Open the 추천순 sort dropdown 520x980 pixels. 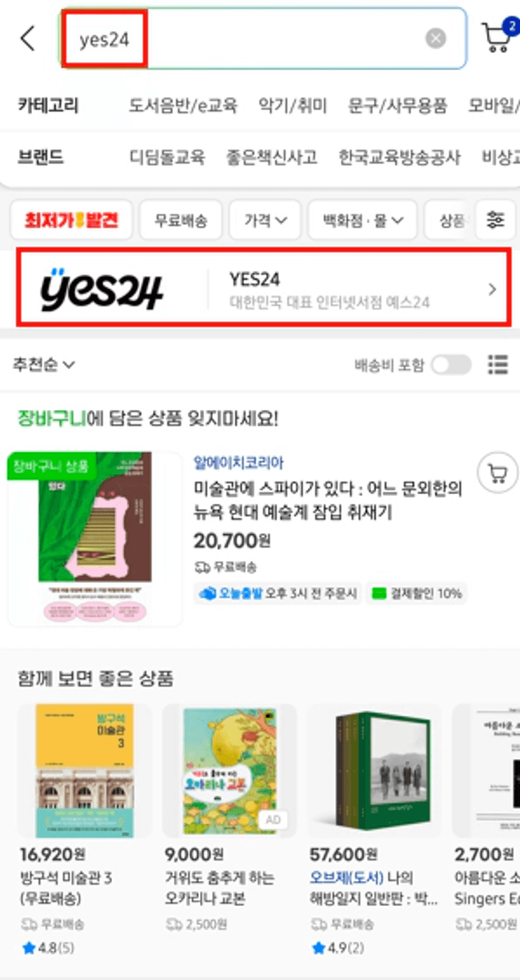[43, 364]
